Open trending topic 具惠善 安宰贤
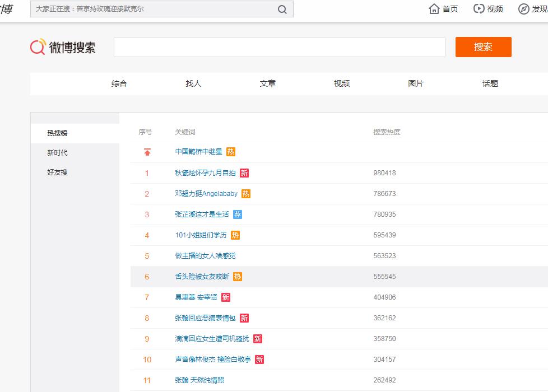548x392 pixels. 196,297
